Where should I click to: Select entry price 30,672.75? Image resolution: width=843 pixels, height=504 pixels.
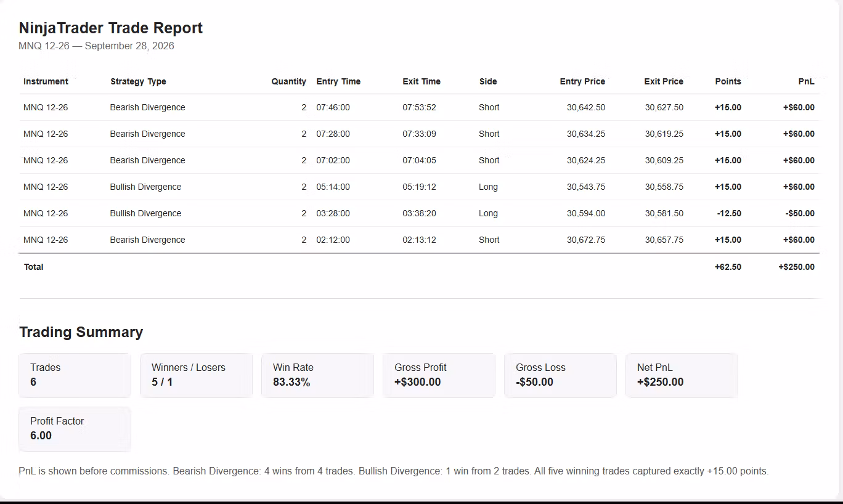[586, 240]
